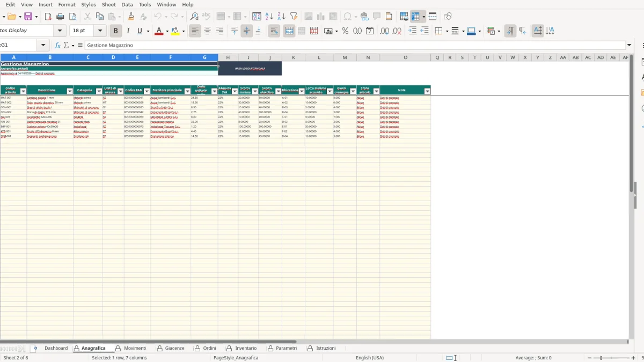This screenshot has width=644, height=362.
Task: Toggle right-to-left text direction
Action: 523,31
